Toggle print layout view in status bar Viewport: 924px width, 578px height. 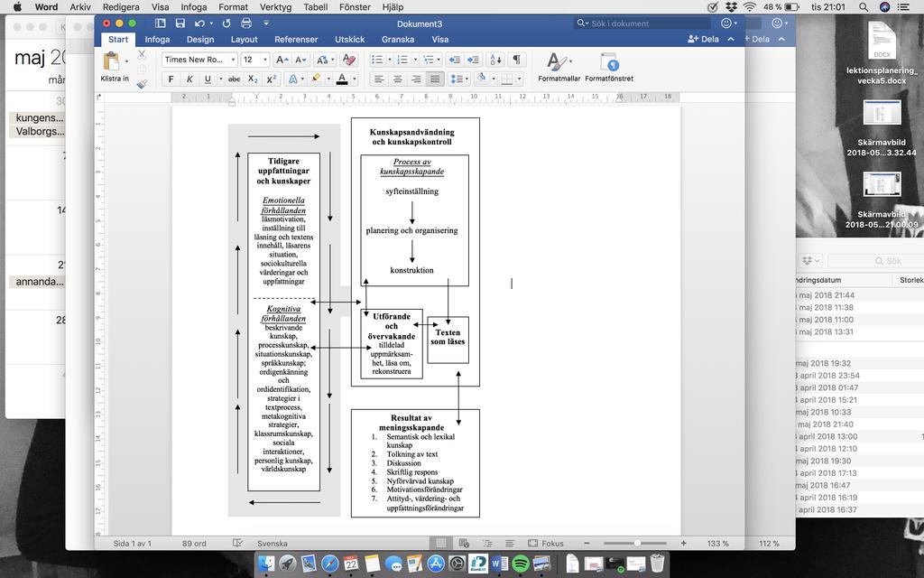point(440,543)
